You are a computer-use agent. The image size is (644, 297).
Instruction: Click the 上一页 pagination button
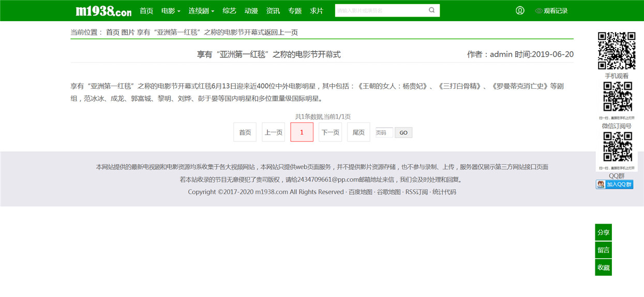click(274, 132)
